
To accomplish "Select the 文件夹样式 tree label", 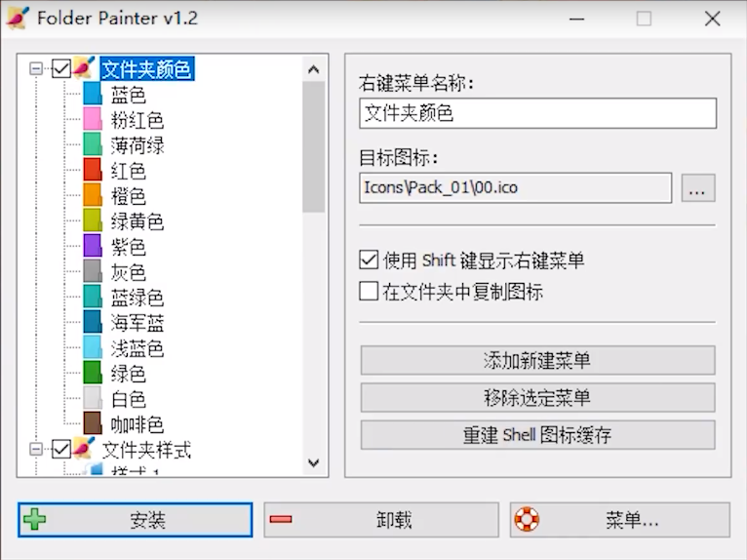I will point(146,450).
